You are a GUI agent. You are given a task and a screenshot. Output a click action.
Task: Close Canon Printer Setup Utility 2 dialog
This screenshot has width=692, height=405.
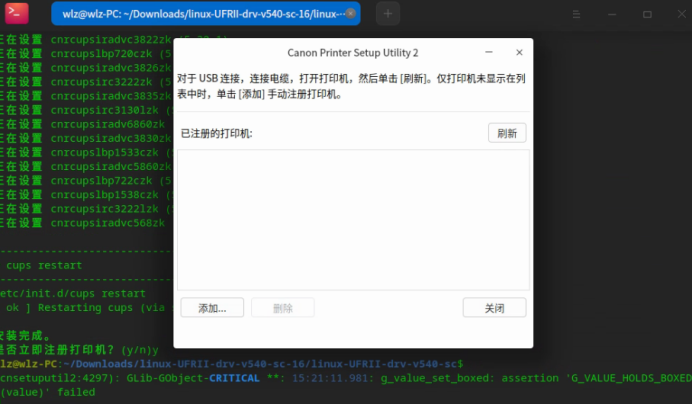(x=519, y=52)
